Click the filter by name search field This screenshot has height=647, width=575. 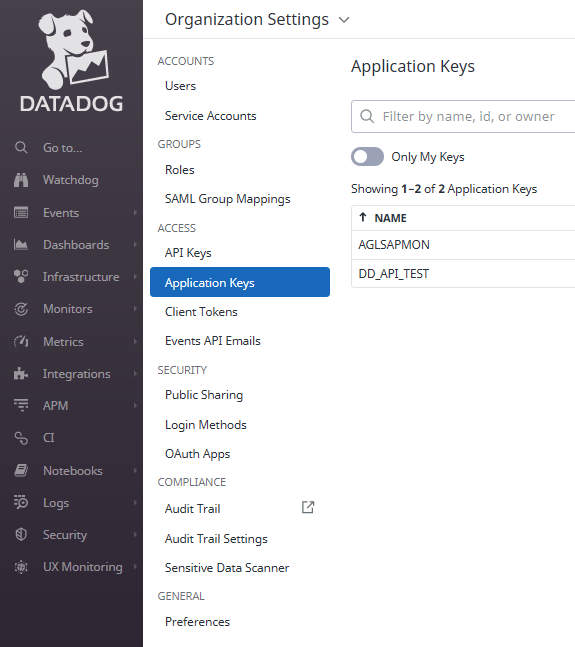463,116
